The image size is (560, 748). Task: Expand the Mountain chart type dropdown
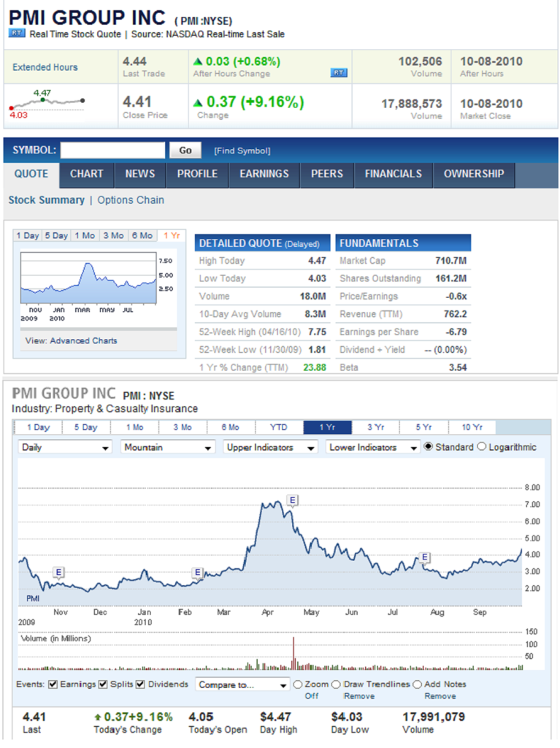(168, 447)
